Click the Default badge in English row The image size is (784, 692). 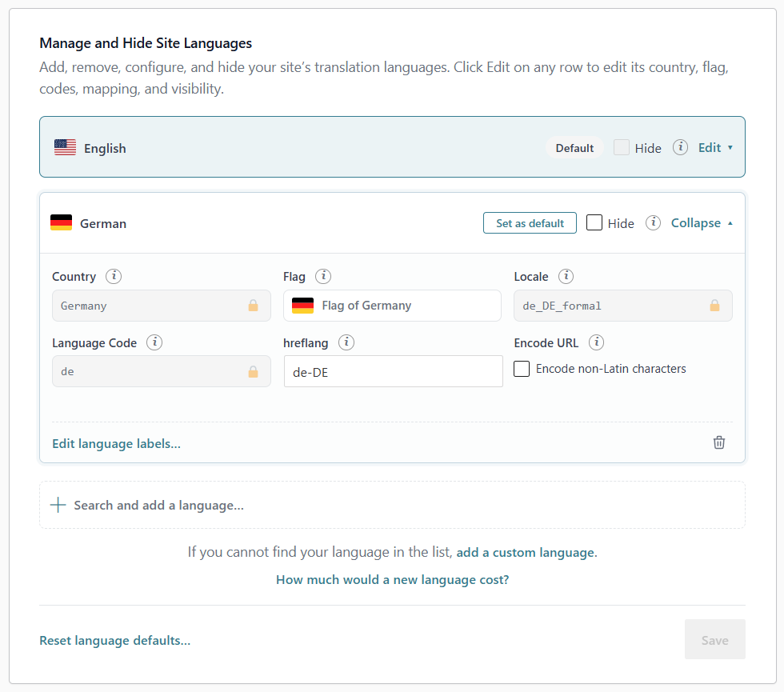[574, 148]
